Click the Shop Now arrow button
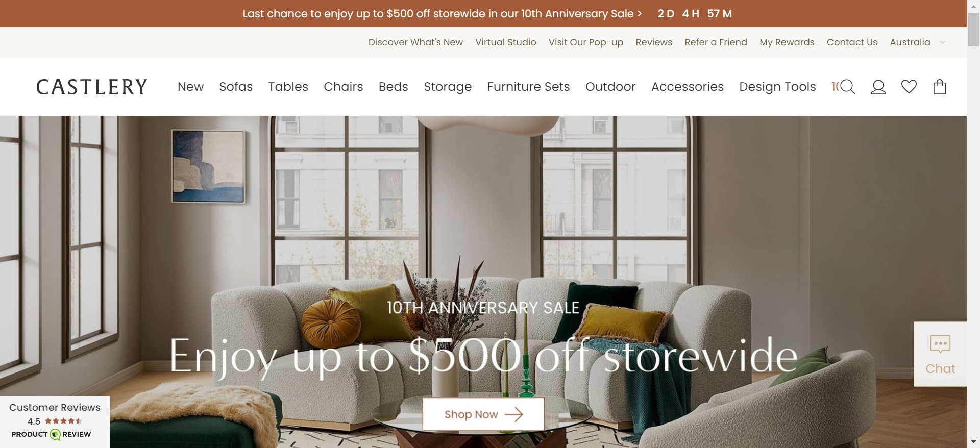The height and width of the screenshot is (448, 980). [483, 414]
